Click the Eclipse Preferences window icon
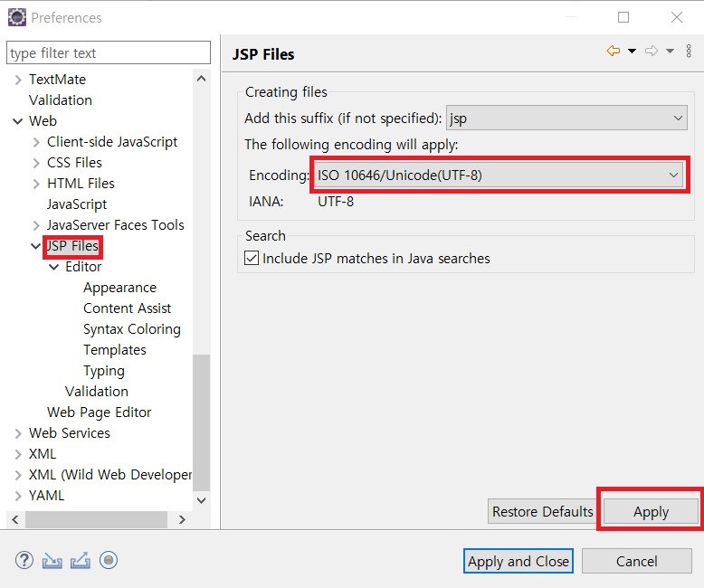704x588 pixels. point(17,17)
